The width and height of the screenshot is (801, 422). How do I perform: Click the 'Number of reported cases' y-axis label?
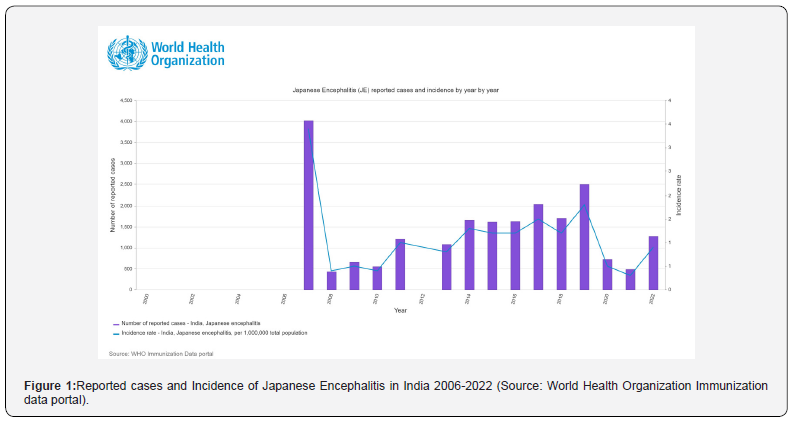point(112,195)
